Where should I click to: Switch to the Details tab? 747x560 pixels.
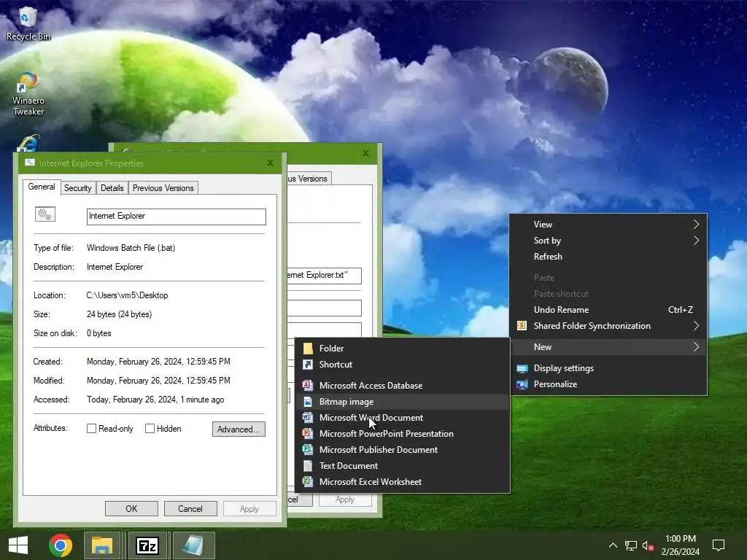[112, 188]
